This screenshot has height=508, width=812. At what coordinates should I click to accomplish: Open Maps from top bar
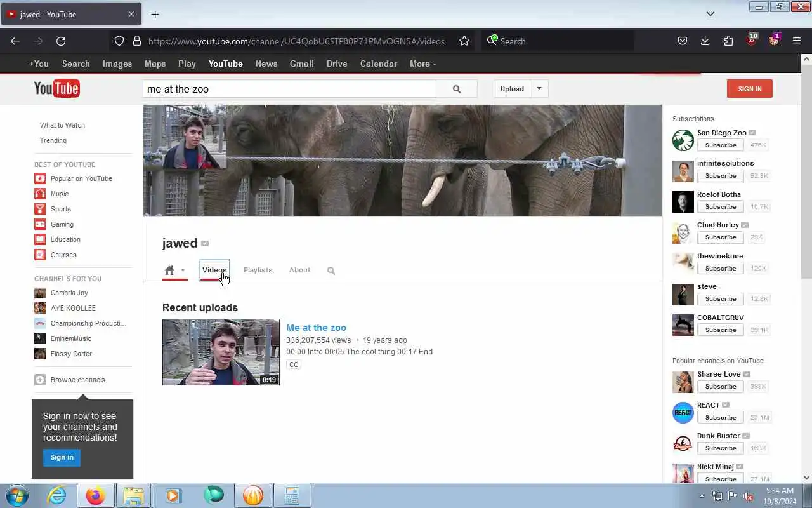155,63
